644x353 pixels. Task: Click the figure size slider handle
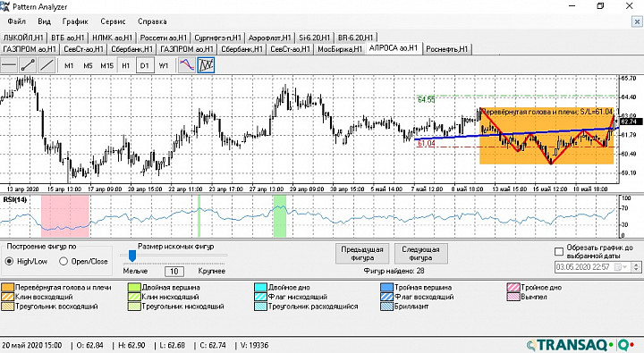pos(132,256)
